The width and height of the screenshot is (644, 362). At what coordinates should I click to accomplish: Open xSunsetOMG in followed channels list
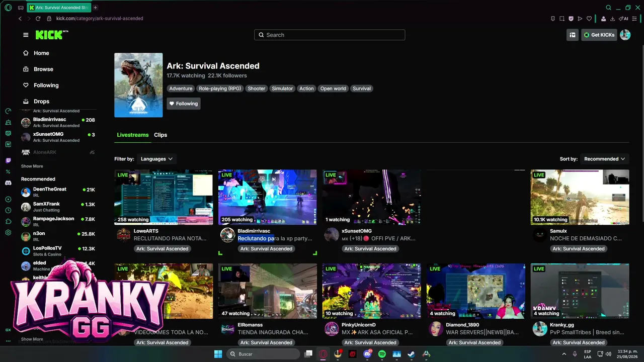(x=58, y=137)
